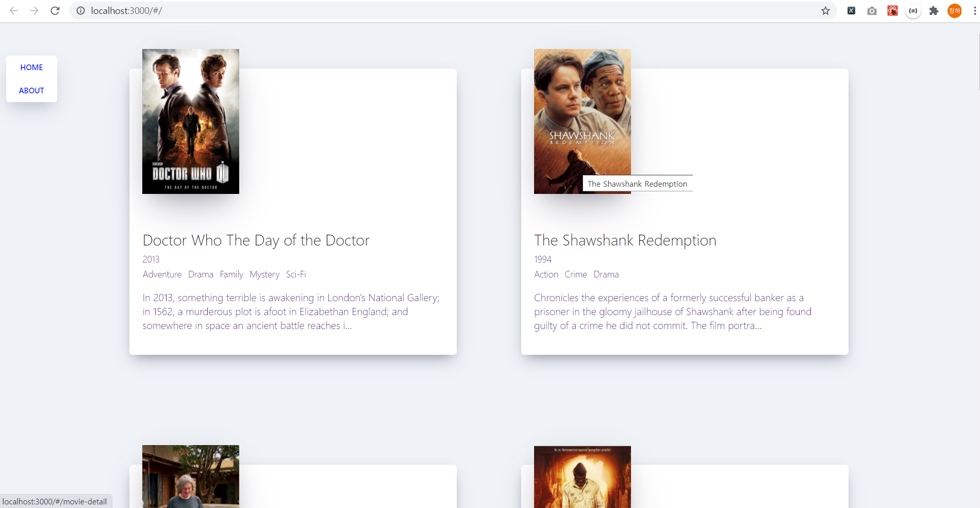Open the bottom-left movie poster with gray-haired man
The height and width of the screenshot is (508, 980).
[191, 477]
